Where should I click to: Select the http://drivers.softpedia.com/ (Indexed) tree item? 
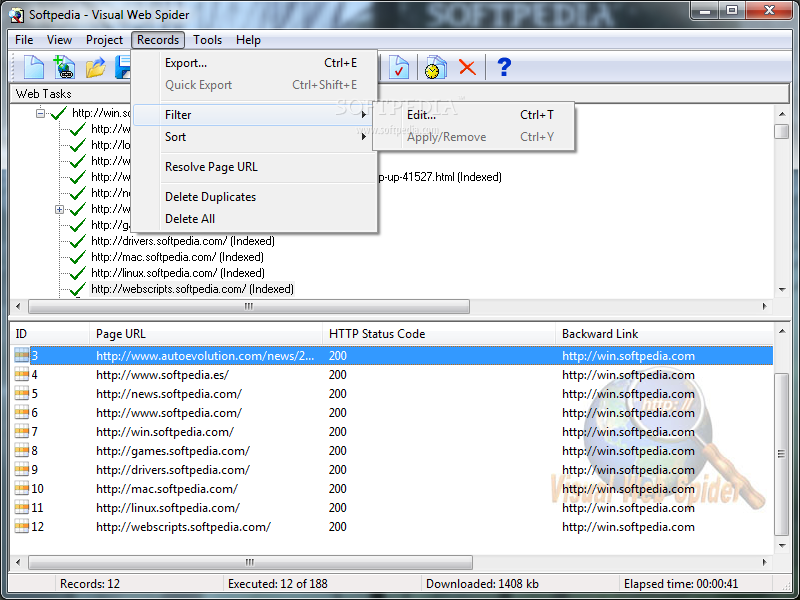[183, 241]
